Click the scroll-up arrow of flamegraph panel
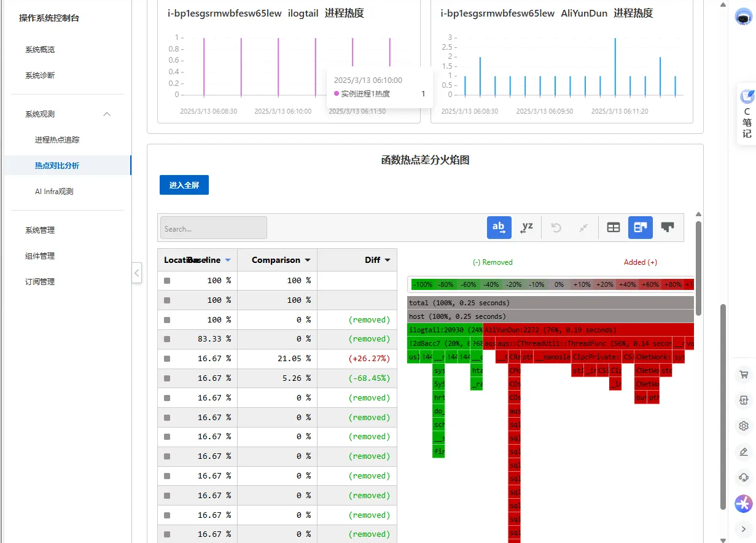Viewport: 756px width, 543px height. pyautogui.click(x=698, y=214)
